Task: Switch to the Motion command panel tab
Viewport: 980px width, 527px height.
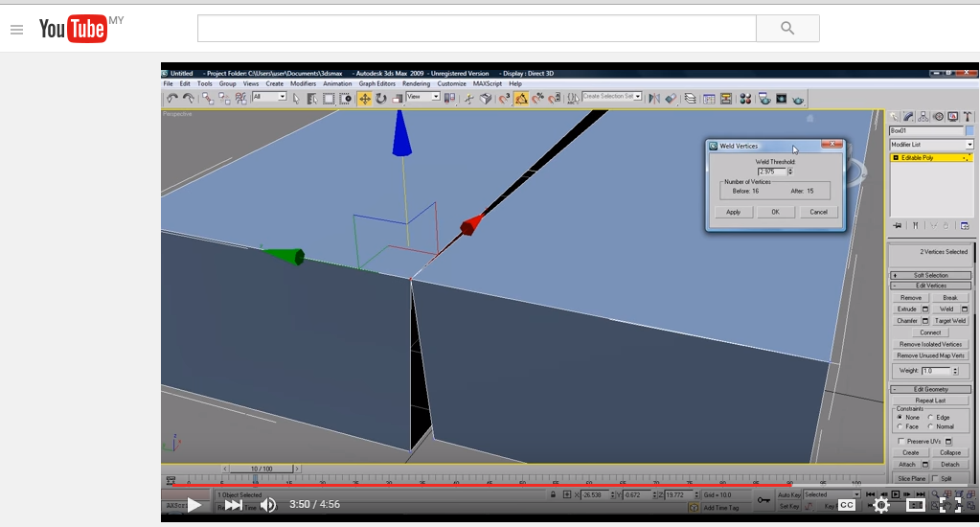Action: (938, 116)
